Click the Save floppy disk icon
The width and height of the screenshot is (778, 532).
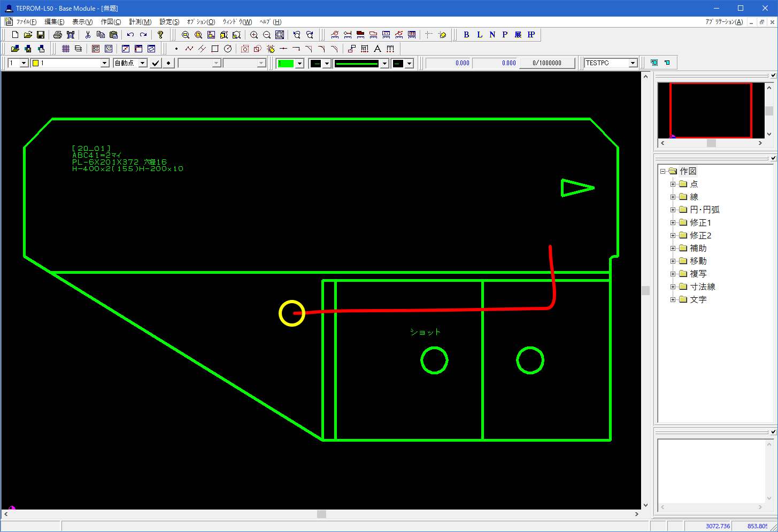click(x=41, y=35)
